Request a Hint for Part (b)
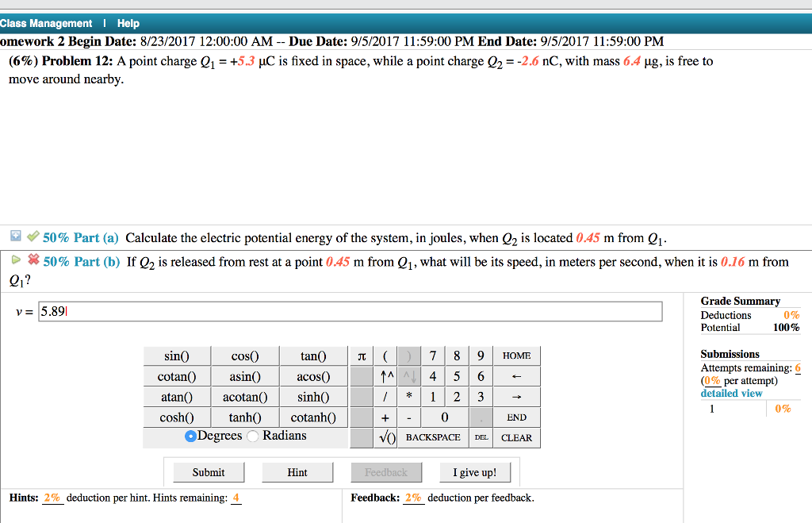This screenshot has width=812, height=523. pyautogui.click(x=297, y=471)
